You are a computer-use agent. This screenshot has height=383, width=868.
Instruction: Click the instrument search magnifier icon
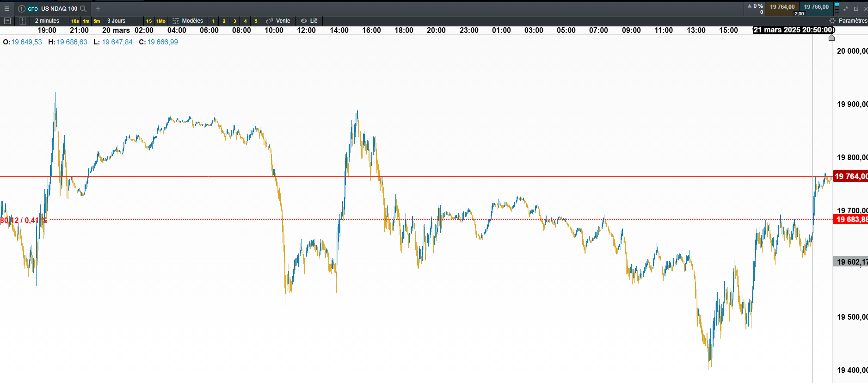83,9
